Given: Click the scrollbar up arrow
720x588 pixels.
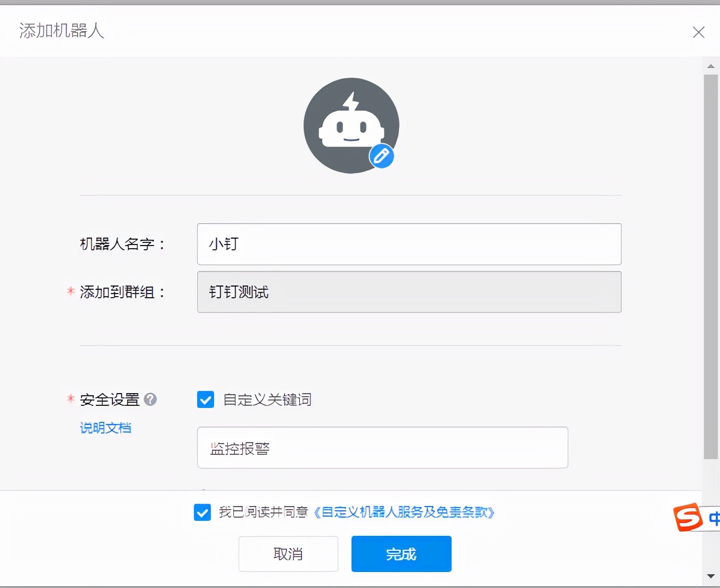Looking at the screenshot, I should tap(711, 66).
